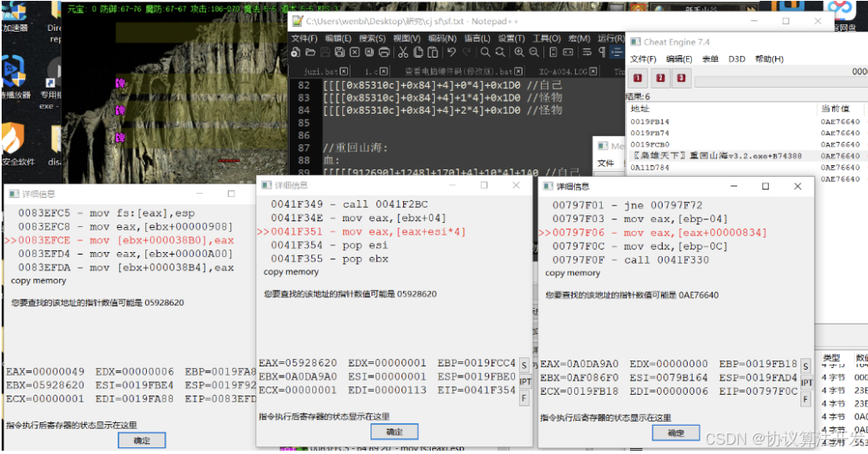This screenshot has height=454, width=868.
Task: Click the Undo arrow in Notepad++ toolbar
Action: (452, 52)
